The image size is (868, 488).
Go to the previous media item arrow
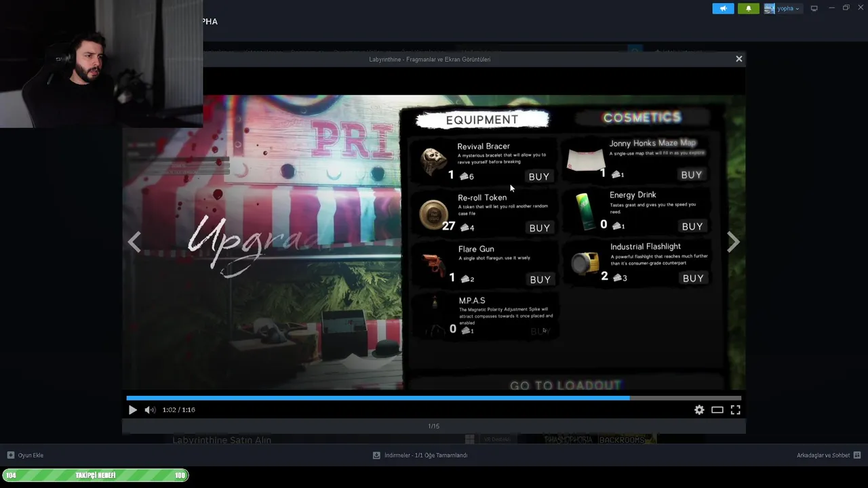(134, 242)
